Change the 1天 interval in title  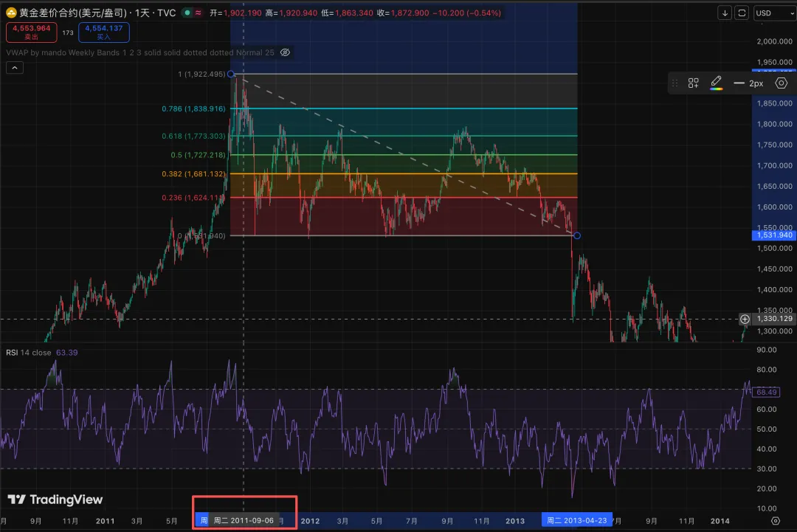pyautogui.click(x=143, y=13)
